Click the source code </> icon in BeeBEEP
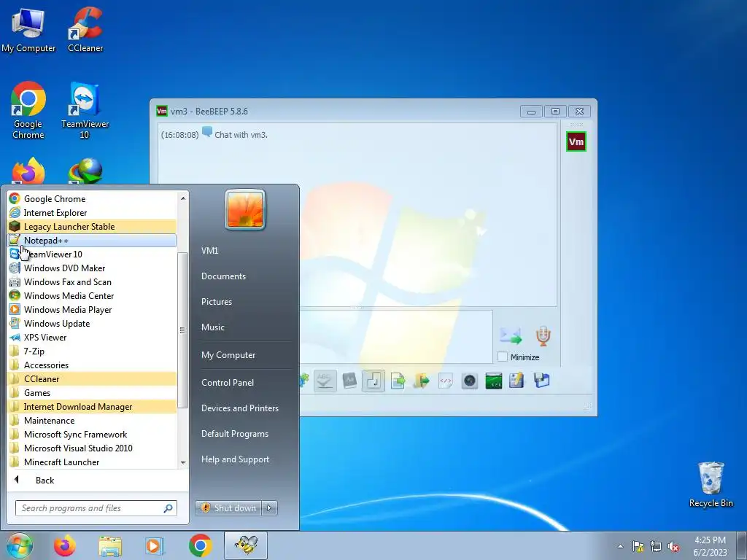Screen dimensions: 747x560 [x=446, y=381]
